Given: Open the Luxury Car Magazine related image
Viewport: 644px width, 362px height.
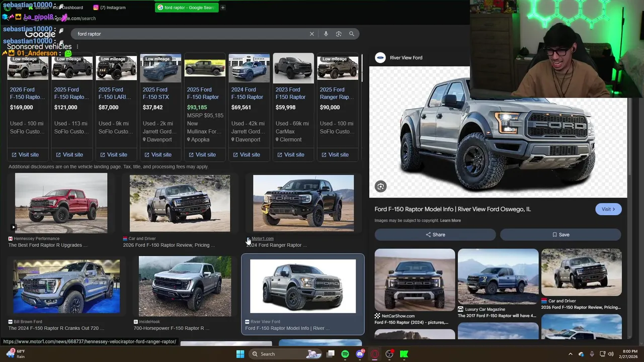Looking at the screenshot, I should click(498, 277).
